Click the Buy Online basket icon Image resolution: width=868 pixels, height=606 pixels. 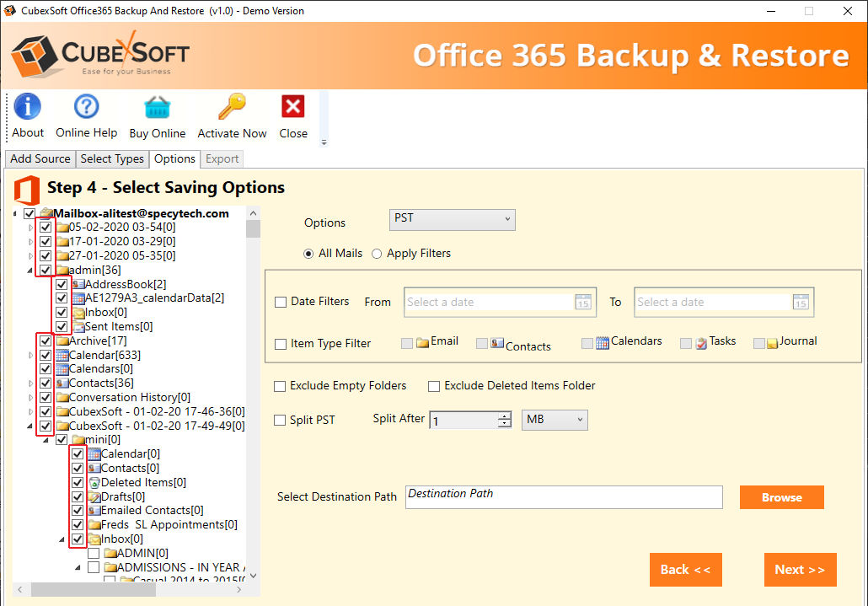(157, 107)
